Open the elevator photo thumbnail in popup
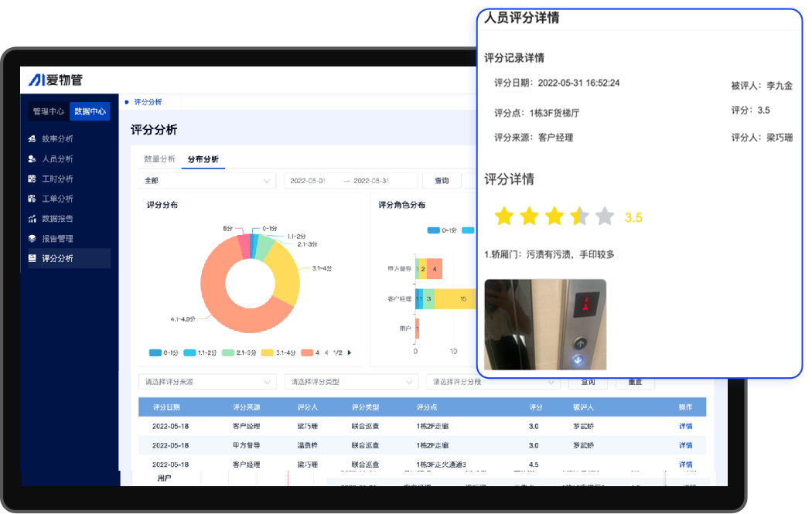 click(545, 325)
